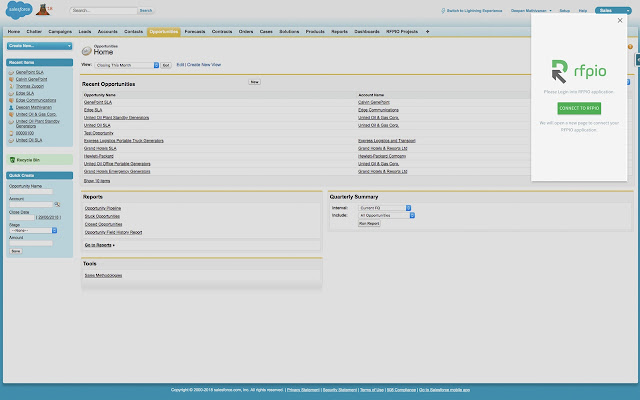Click the Closed Opportunities report link
640x400 pixels.
click(103, 224)
